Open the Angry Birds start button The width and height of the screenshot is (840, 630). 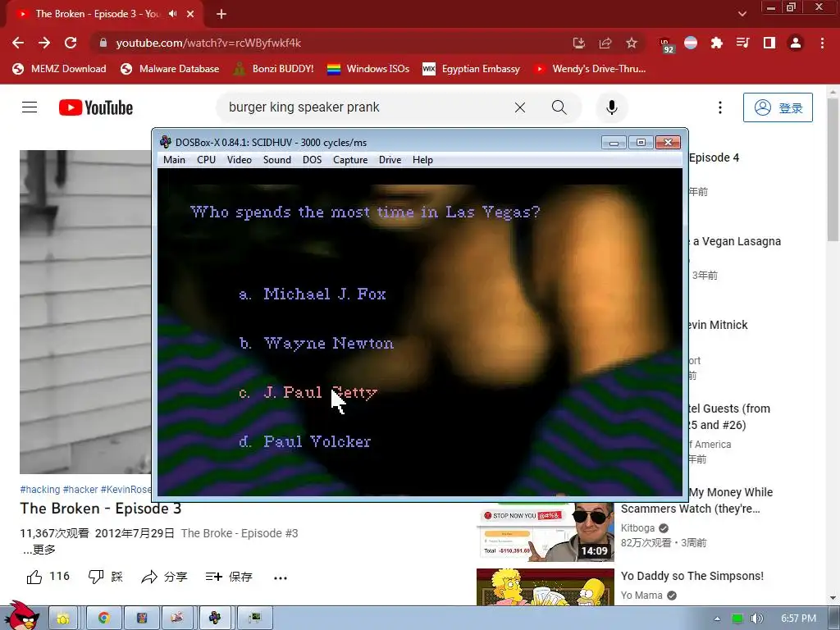(x=21, y=615)
